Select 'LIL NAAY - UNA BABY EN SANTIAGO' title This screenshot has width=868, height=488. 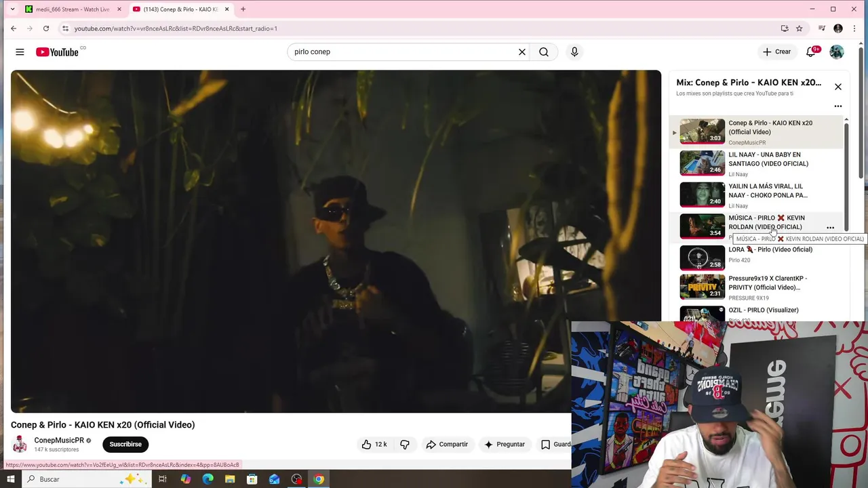coord(768,159)
